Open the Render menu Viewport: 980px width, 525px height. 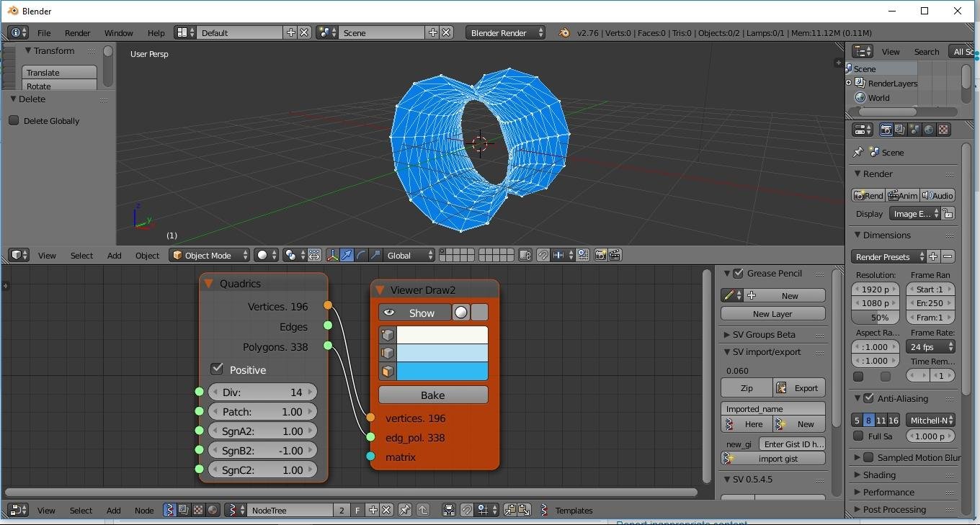[x=77, y=33]
